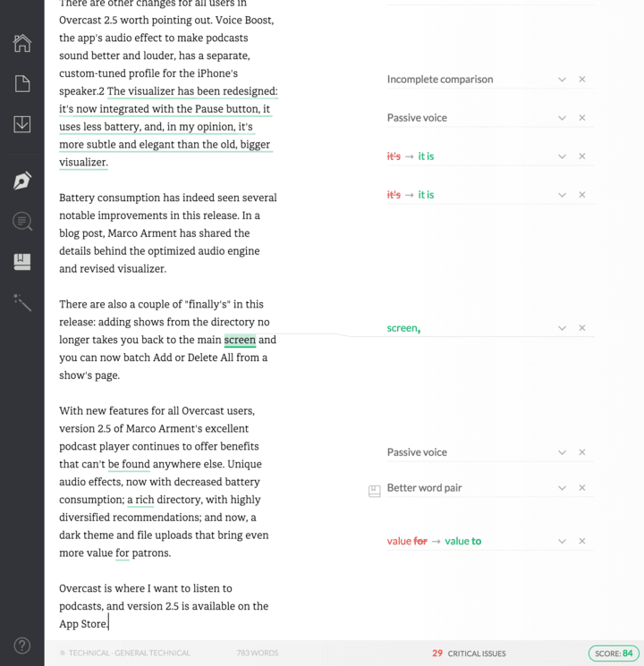Viewport: 644px width, 666px height.
Task: Create a new document via the page icon
Action: tap(22, 84)
